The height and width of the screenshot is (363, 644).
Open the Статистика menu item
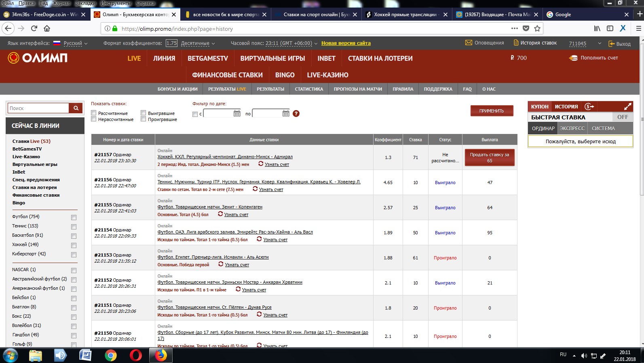(309, 89)
